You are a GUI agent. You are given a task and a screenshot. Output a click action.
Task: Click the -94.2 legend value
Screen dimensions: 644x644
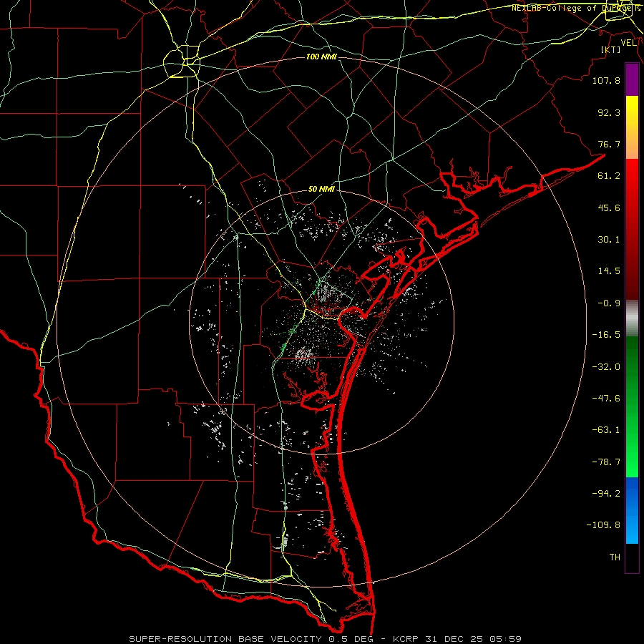click(x=606, y=494)
